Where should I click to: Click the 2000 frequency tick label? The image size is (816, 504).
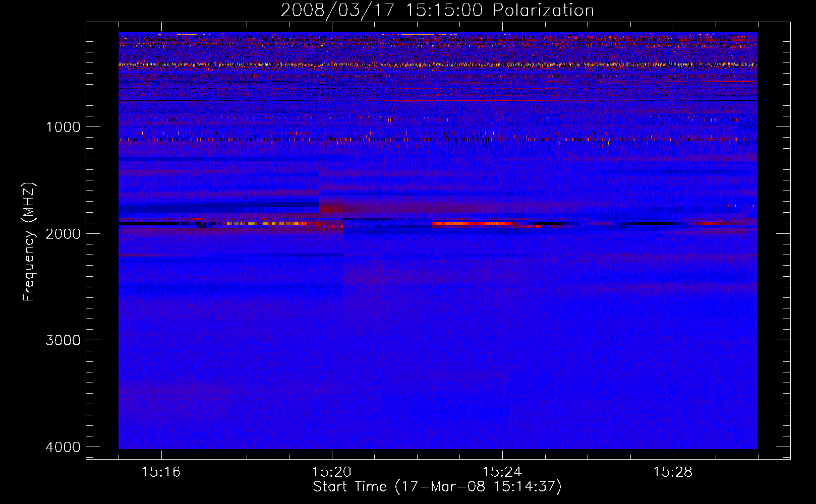63,233
